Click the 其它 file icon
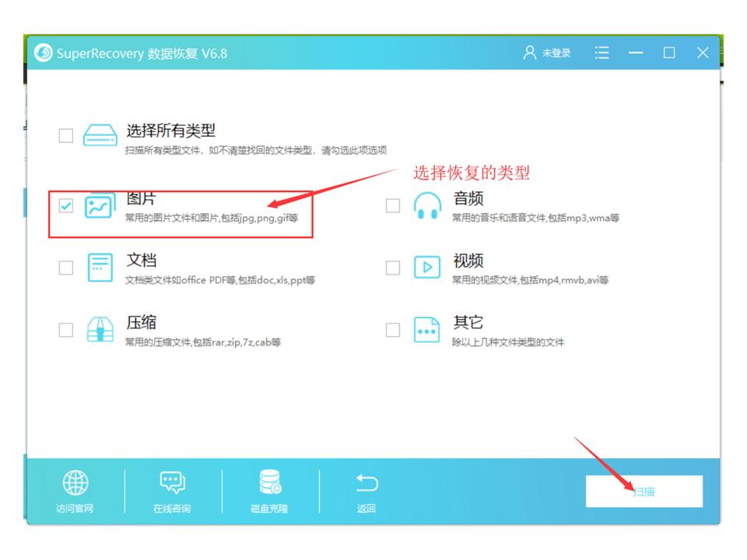This screenshot has height=560, width=747. point(428,330)
